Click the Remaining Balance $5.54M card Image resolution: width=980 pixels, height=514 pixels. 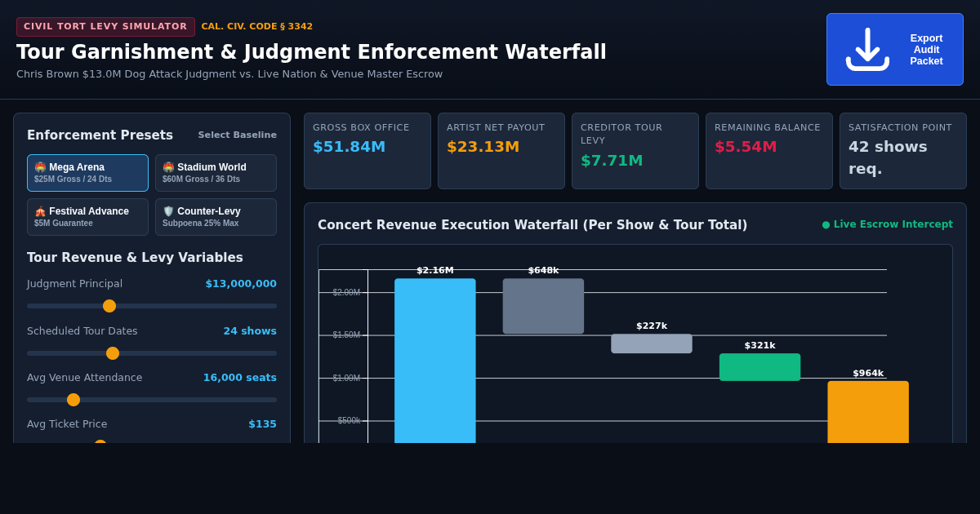click(769, 151)
